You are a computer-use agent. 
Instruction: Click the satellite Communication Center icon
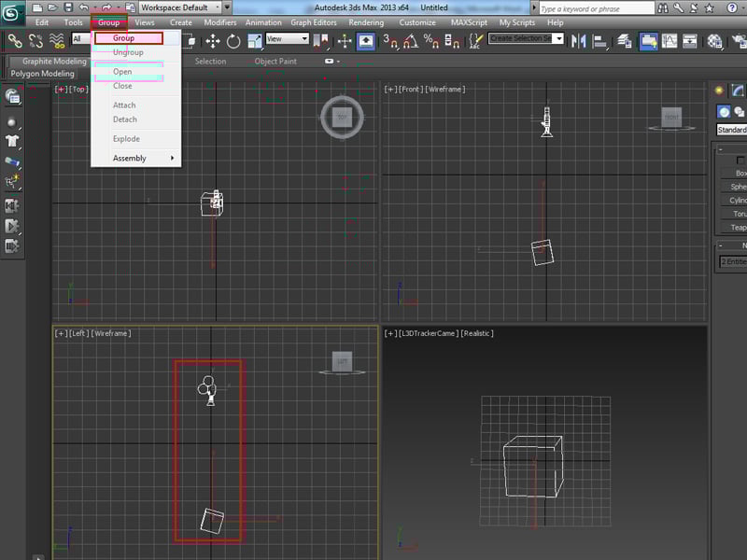point(694,8)
